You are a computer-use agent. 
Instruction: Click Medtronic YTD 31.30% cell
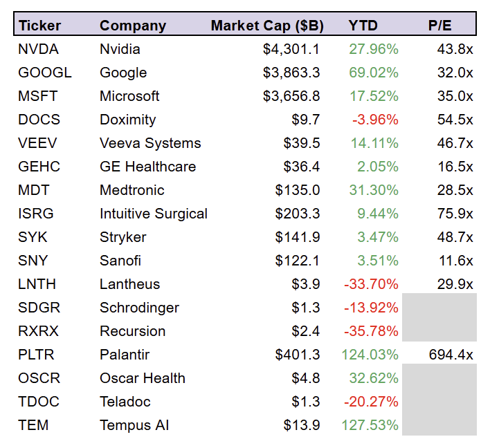[374, 190]
